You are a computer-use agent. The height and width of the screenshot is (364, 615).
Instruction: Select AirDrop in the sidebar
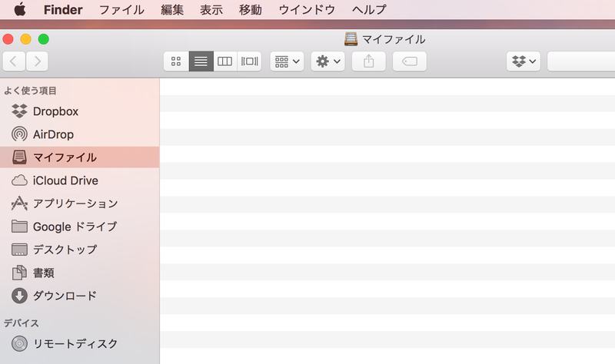pyautogui.click(x=80, y=134)
